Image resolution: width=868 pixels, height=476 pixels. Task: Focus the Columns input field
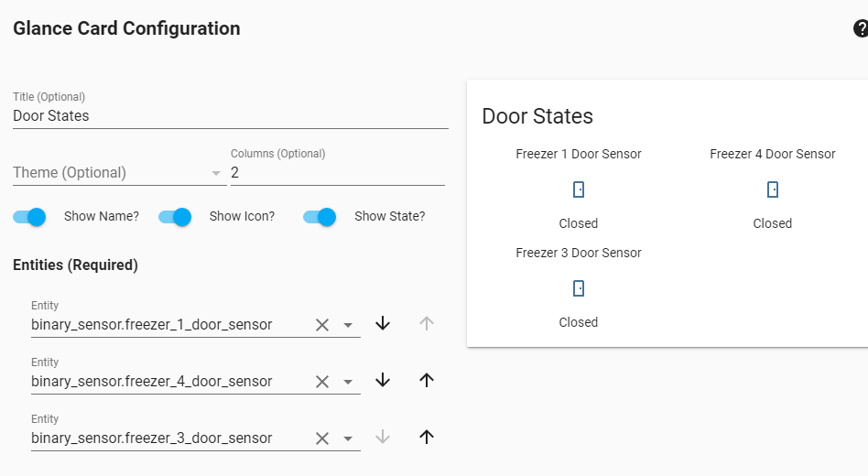pos(337,173)
